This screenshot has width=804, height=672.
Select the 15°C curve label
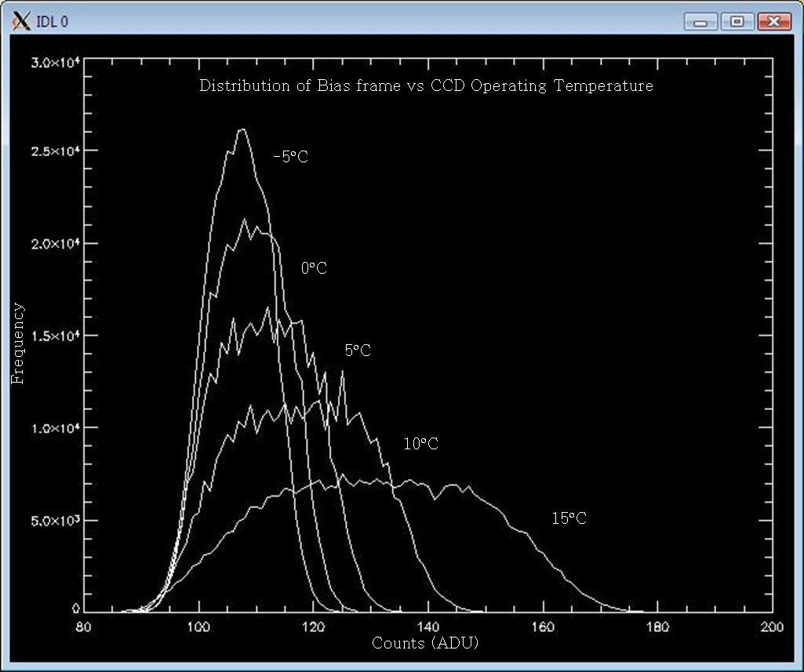569,518
